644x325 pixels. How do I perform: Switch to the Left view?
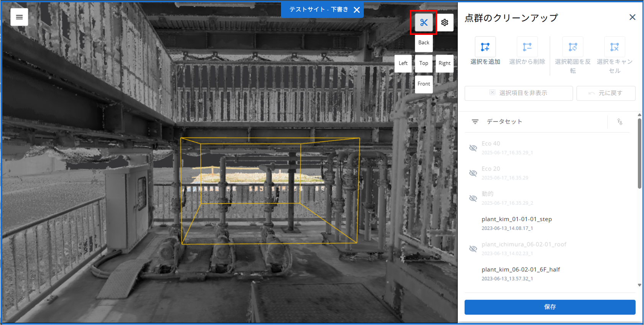click(x=403, y=63)
